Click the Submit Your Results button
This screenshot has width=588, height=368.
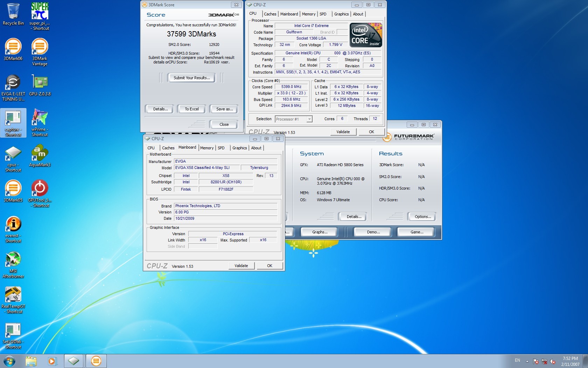coord(191,78)
